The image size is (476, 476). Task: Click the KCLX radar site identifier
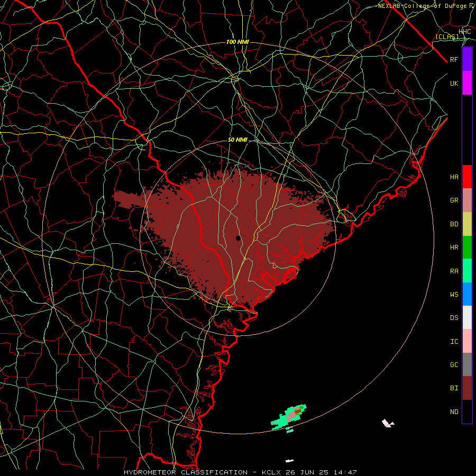point(272,472)
